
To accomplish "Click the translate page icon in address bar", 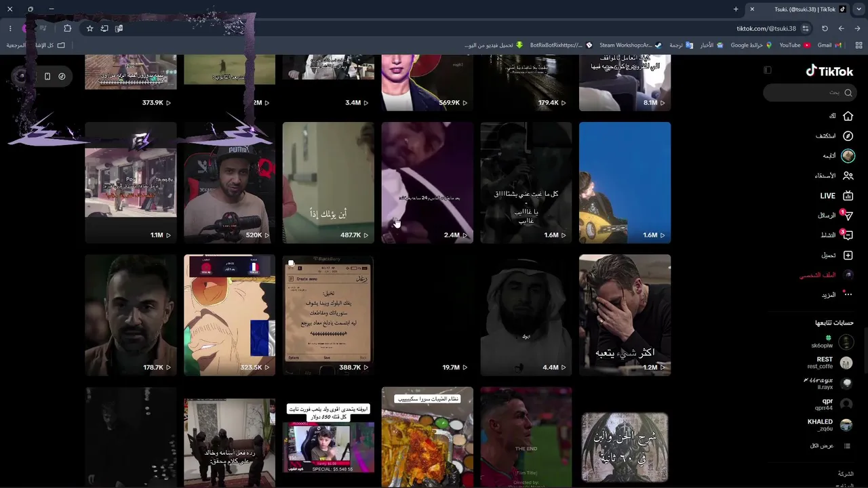I will tap(119, 28).
